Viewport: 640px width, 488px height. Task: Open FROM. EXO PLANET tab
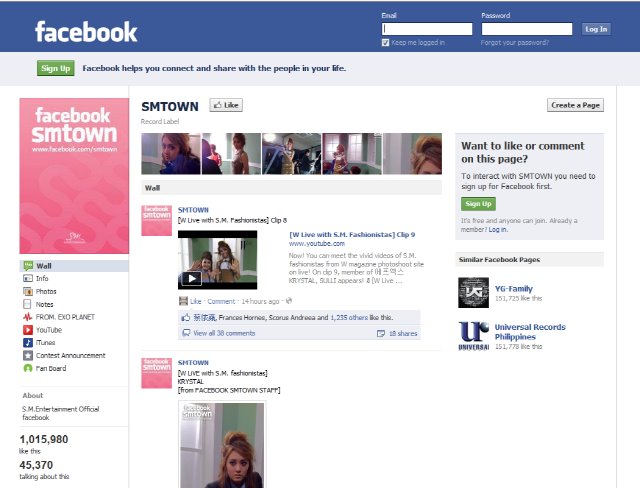pyautogui.click(x=65, y=317)
